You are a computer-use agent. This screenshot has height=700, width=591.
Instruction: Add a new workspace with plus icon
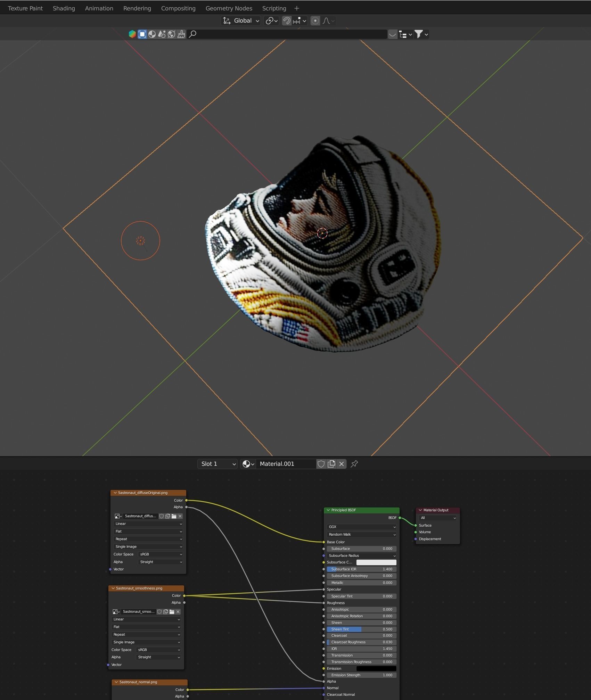[x=297, y=8]
